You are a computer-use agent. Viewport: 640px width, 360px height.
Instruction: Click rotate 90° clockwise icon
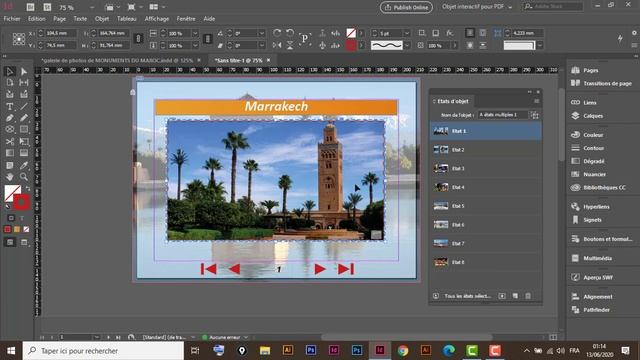pos(277,33)
